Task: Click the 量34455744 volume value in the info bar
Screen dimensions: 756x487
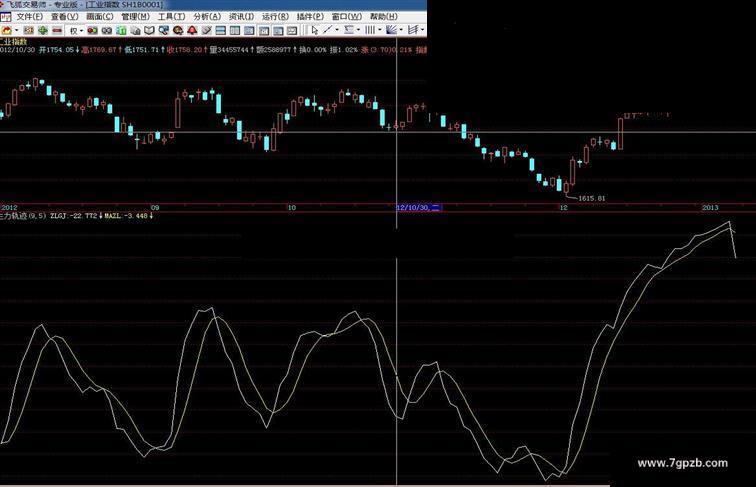Action: 232,50
